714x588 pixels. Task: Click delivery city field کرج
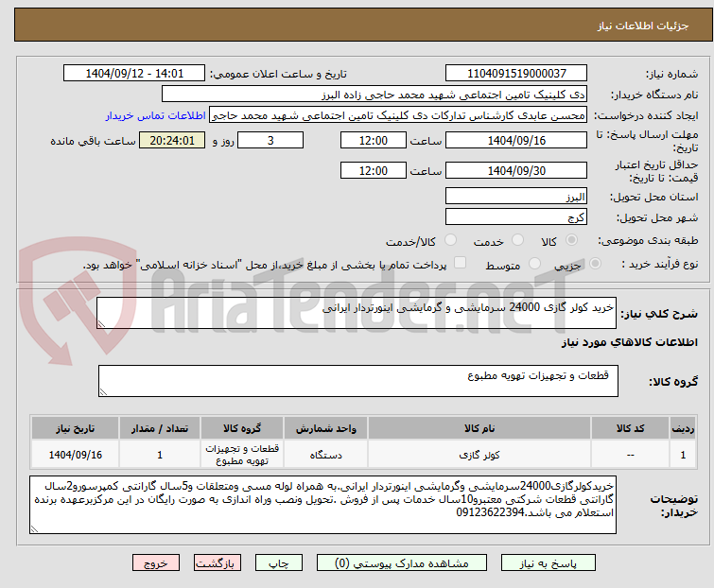pos(516,216)
